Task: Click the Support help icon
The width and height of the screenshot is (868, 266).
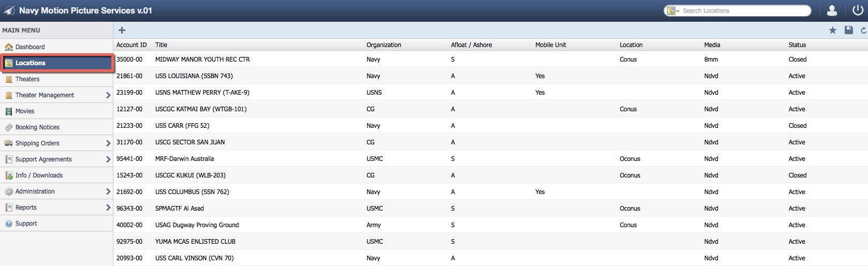Action: [9, 224]
